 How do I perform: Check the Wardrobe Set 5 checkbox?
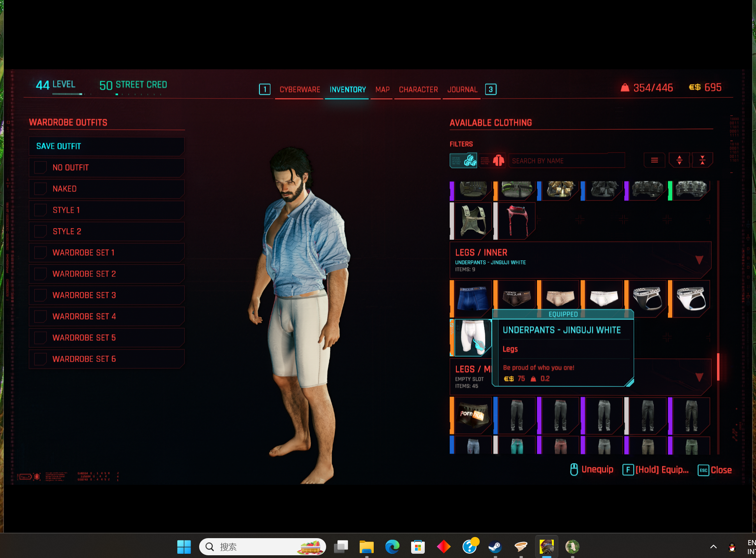tap(41, 338)
